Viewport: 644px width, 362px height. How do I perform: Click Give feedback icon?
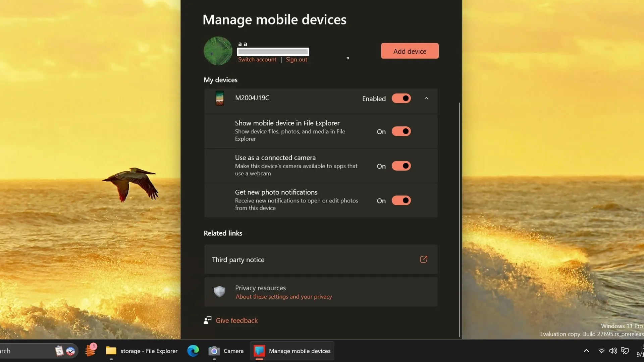coord(207,319)
